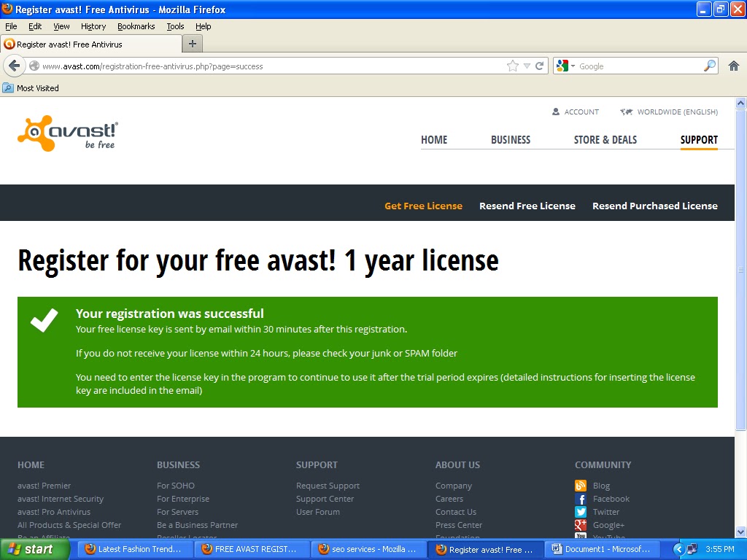The image size is (747, 560).
Task: Open the History menu
Action: (x=93, y=26)
